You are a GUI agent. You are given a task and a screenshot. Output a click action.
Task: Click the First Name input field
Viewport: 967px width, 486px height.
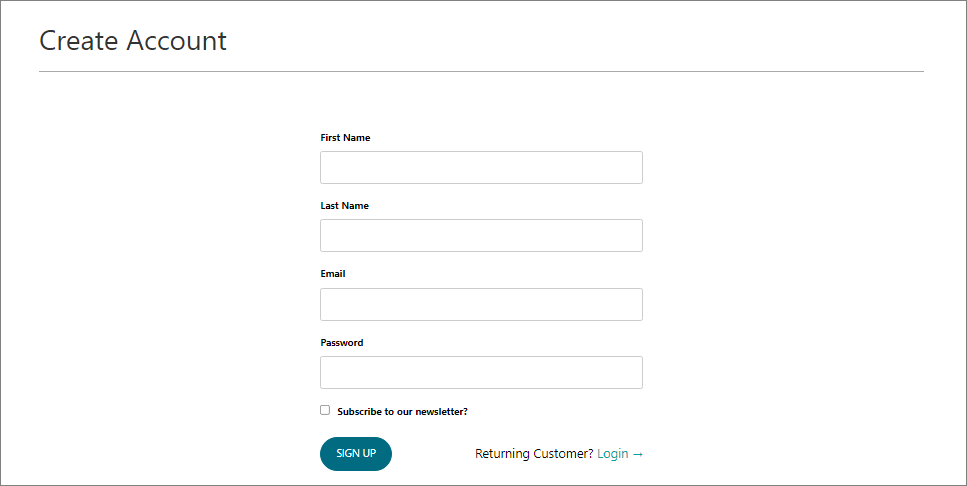pyautogui.click(x=481, y=167)
